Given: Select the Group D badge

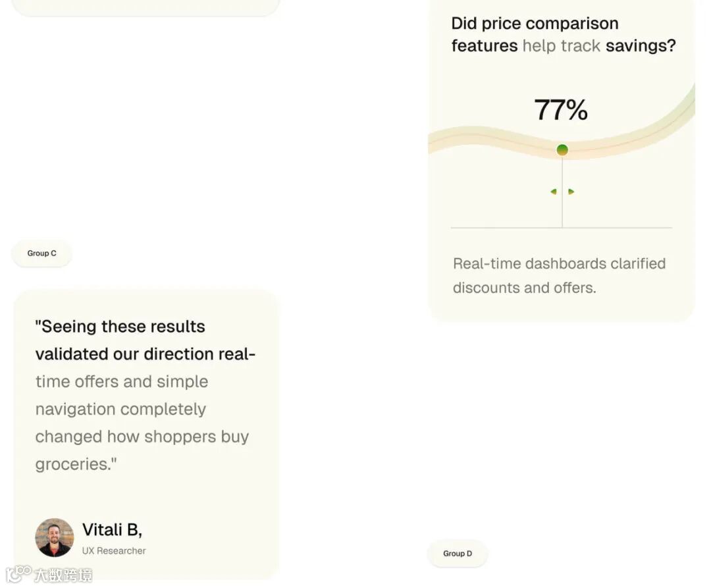Looking at the screenshot, I should point(458,554).
